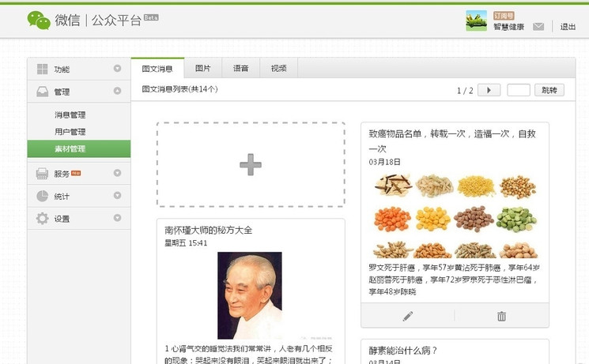Screen dimensions: 589x364
Task: Switch to the 图片 tab
Action: [x=203, y=68]
